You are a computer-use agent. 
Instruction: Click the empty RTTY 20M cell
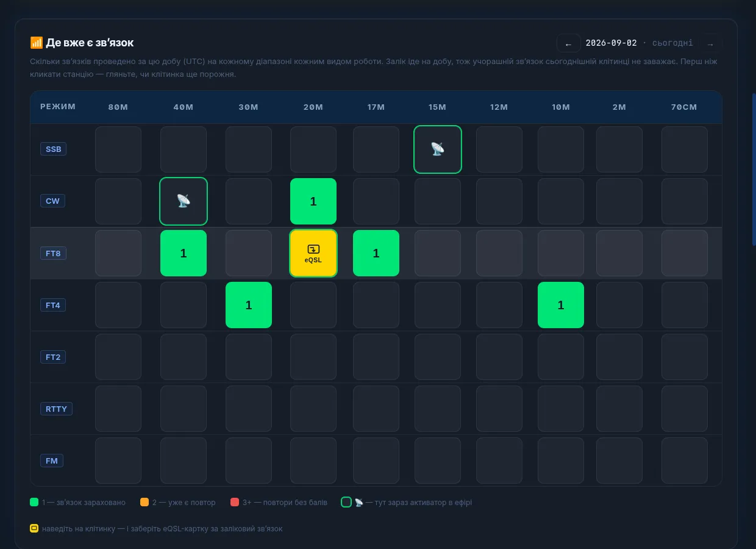(x=313, y=409)
